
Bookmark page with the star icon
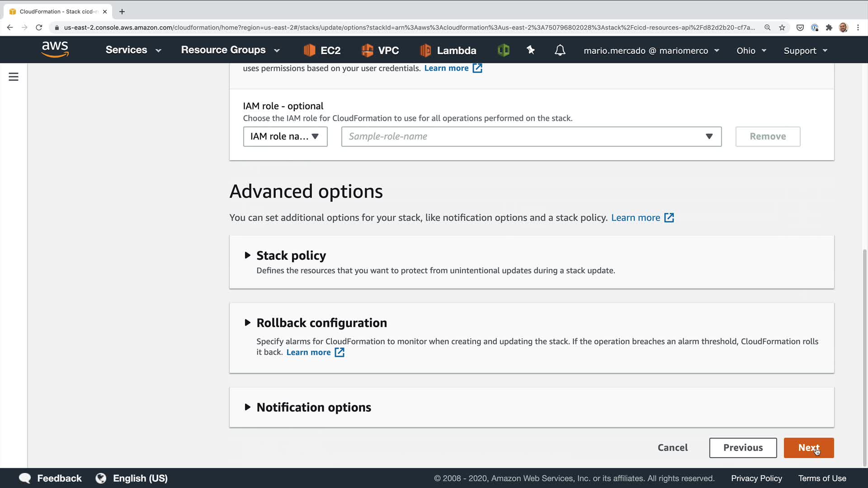tap(782, 28)
